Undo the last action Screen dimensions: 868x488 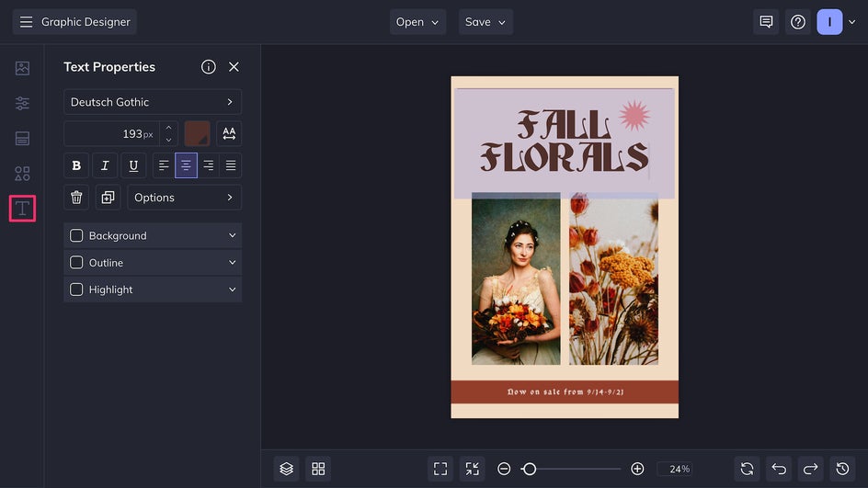click(x=779, y=469)
